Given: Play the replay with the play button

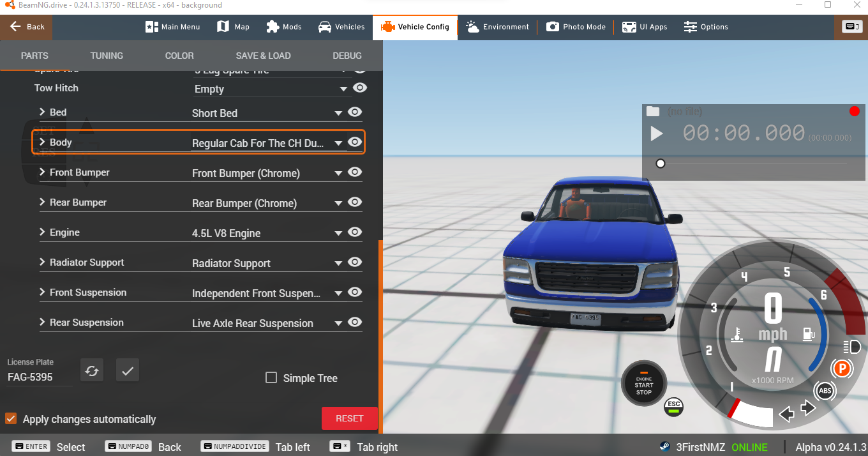Looking at the screenshot, I should pyautogui.click(x=656, y=134).
